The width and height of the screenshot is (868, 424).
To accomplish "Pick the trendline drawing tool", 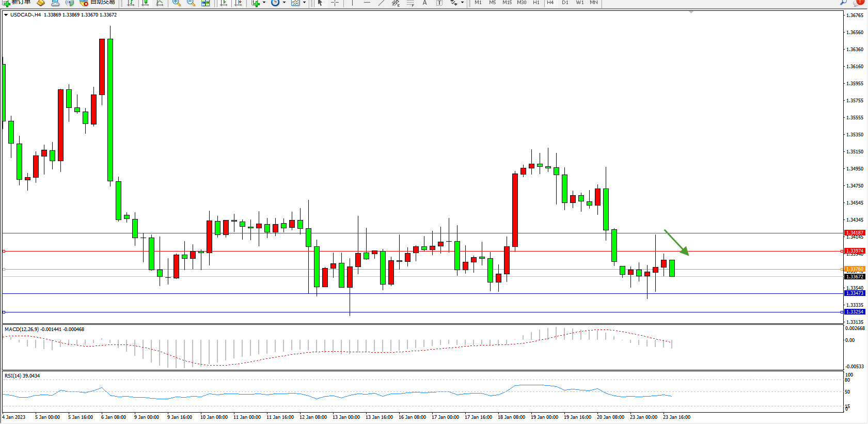I will pos(381,3).
